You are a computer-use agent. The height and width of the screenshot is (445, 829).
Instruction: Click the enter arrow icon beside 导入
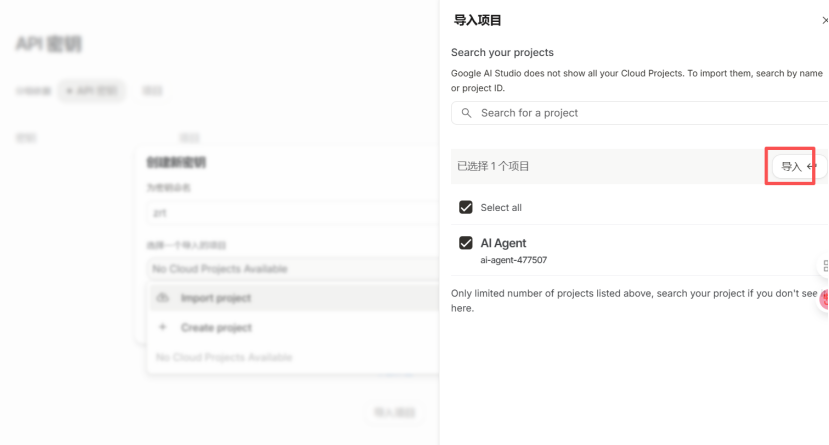click(811, 166)
